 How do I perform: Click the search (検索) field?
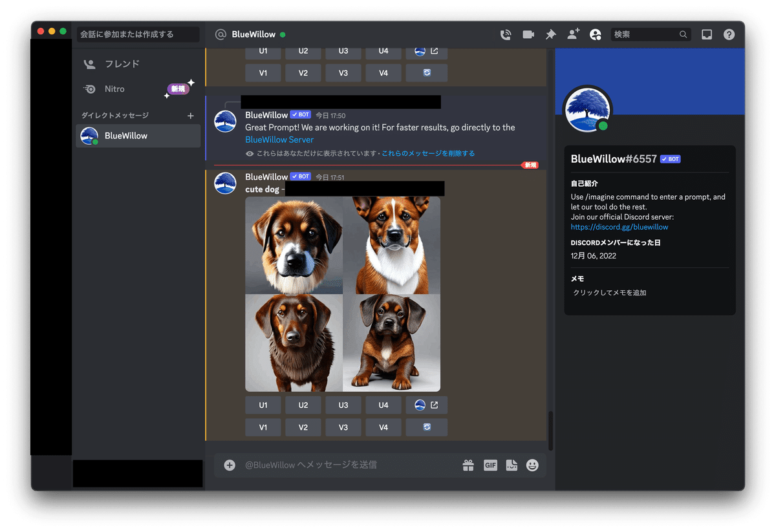click(651, 35)
